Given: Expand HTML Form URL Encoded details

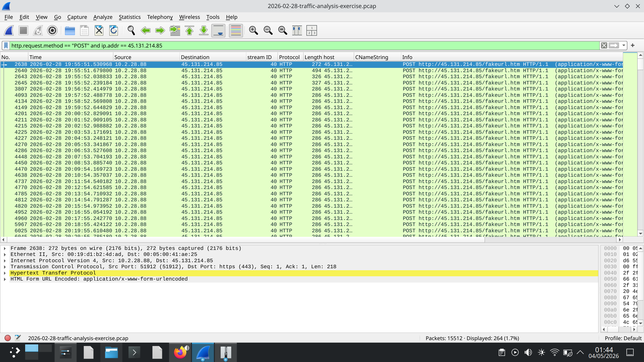Looking at the screenshot, I should [5, 279].
